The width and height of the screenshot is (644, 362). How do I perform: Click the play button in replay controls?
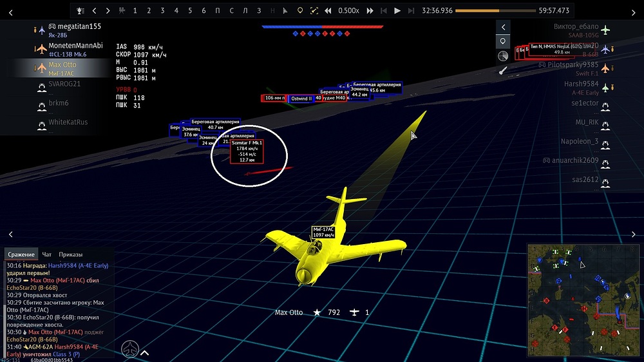point(397,11)
